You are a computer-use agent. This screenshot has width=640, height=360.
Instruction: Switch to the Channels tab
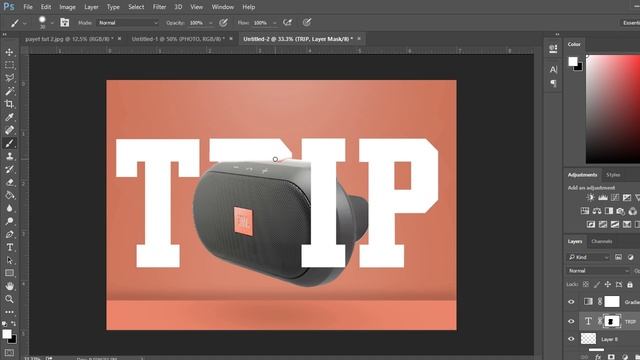(x=602, y=241)
